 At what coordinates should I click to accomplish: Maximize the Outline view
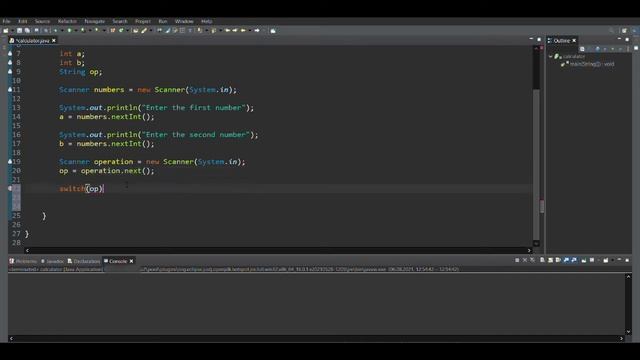pos(627,40)
